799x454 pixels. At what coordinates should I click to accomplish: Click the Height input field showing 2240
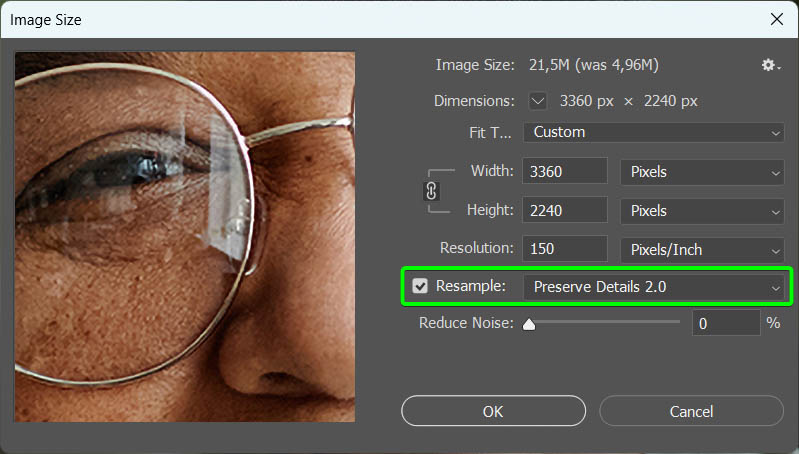tap(565, 210)
